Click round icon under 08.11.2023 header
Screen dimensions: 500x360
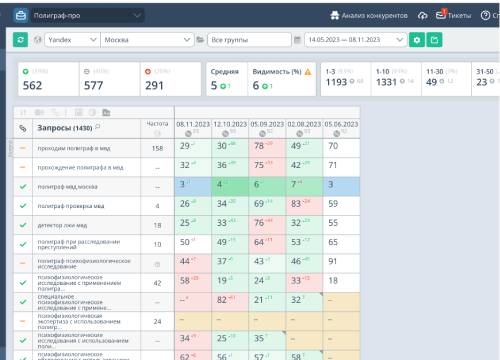[188, 134]
